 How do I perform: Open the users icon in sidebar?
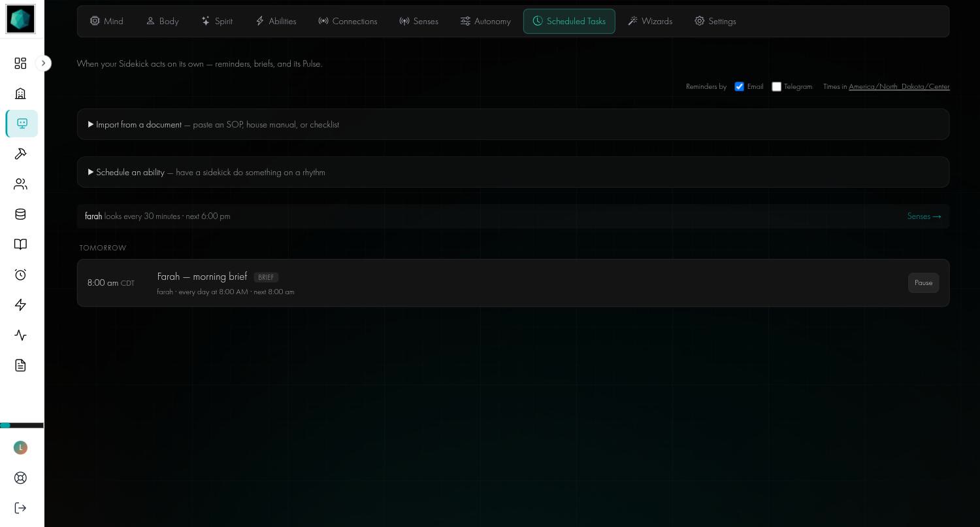pos(20,184)
